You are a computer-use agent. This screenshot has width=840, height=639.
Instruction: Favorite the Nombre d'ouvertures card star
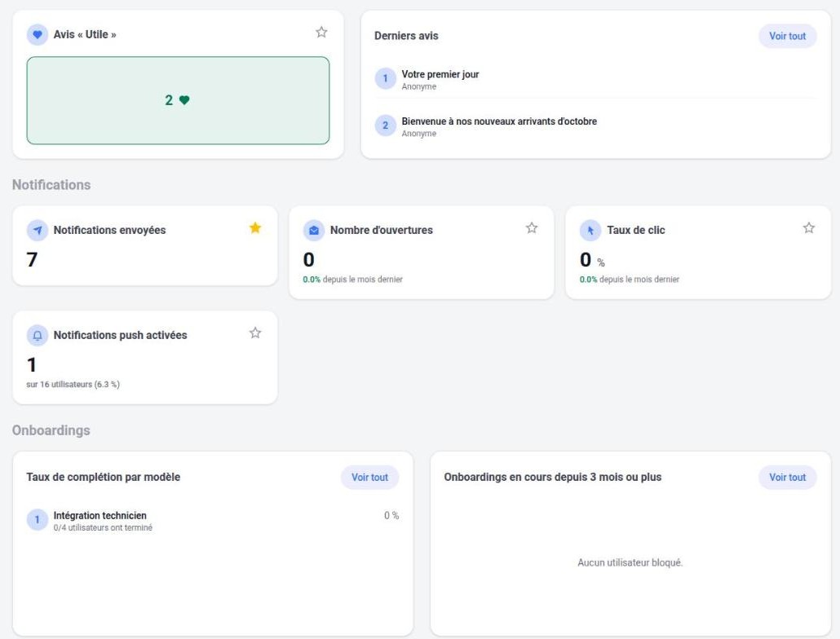click(x=532, y=228)
